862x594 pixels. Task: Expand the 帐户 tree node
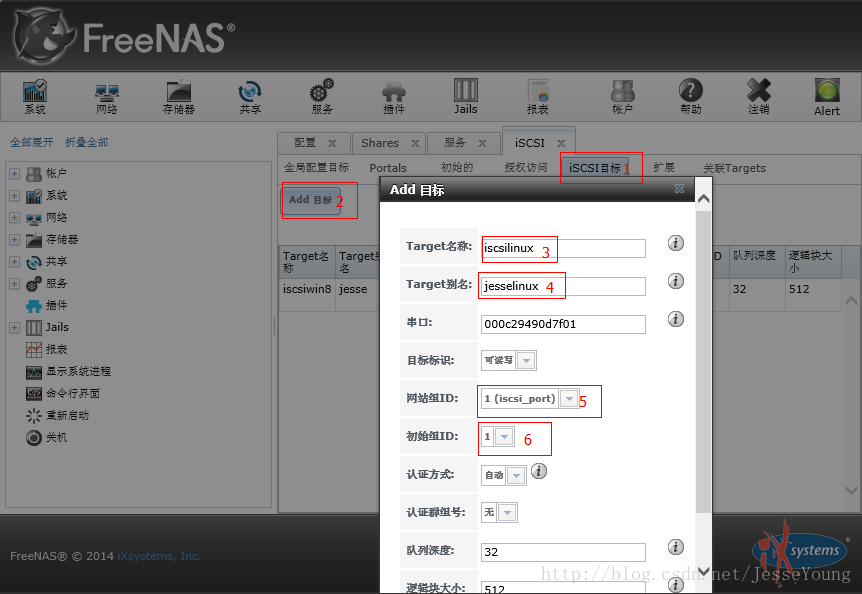pyautogui.click(x=14, y=174)
